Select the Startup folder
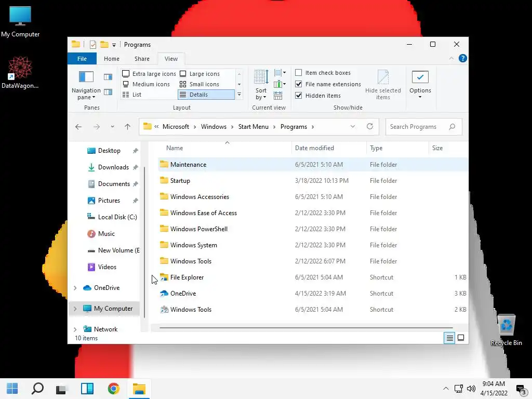 pyautogui.click(x=312, y=181)
